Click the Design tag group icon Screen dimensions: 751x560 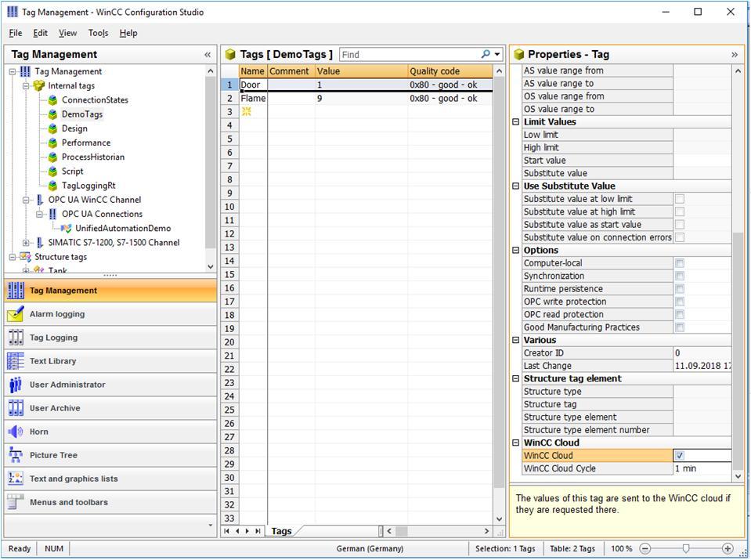tap(52, 128)
